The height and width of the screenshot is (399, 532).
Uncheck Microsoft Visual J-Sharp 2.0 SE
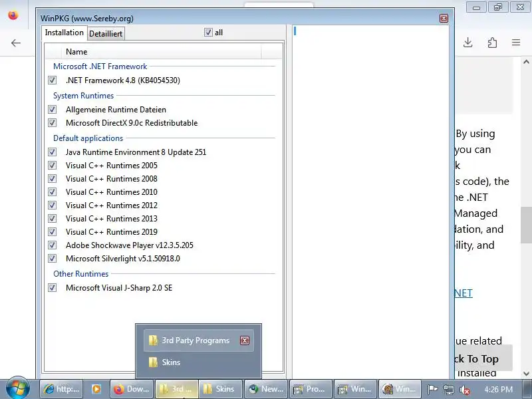[x=52, y=288]
